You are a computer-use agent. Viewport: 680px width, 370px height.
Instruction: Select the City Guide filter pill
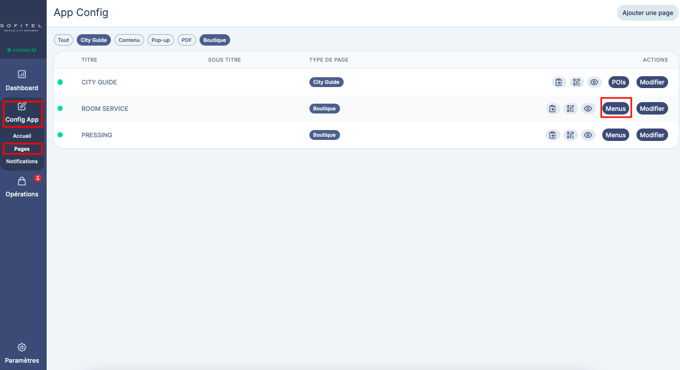pyautogui.click(x=94, y=40)
